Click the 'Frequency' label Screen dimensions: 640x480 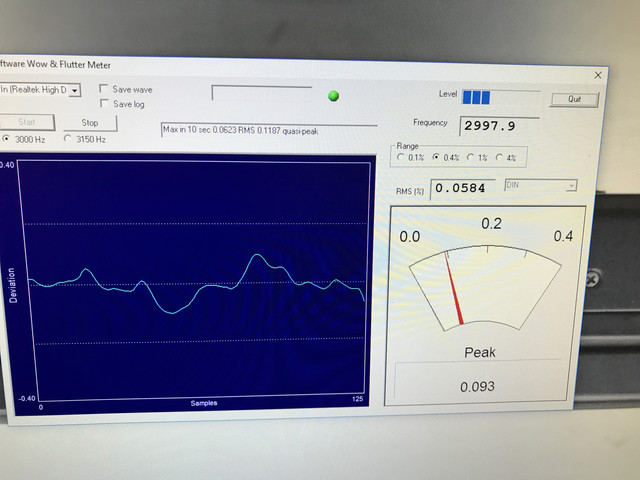(430, 122)
